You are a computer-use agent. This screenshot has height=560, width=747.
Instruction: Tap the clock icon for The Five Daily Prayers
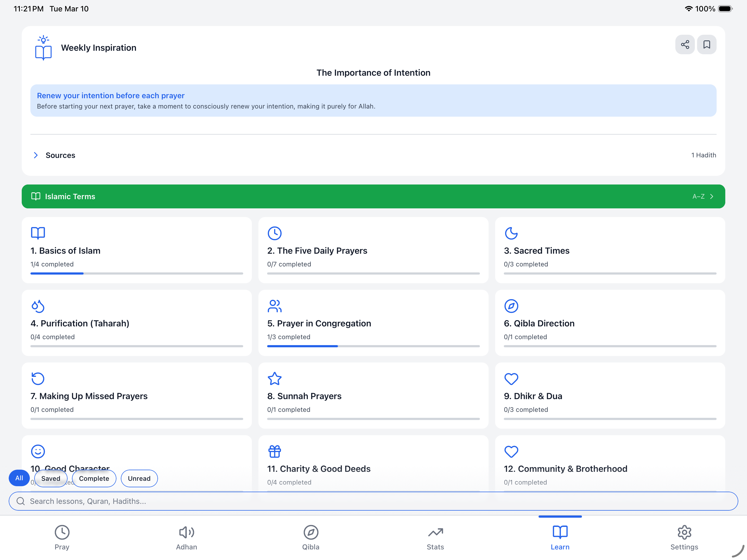tap(274, 233)
